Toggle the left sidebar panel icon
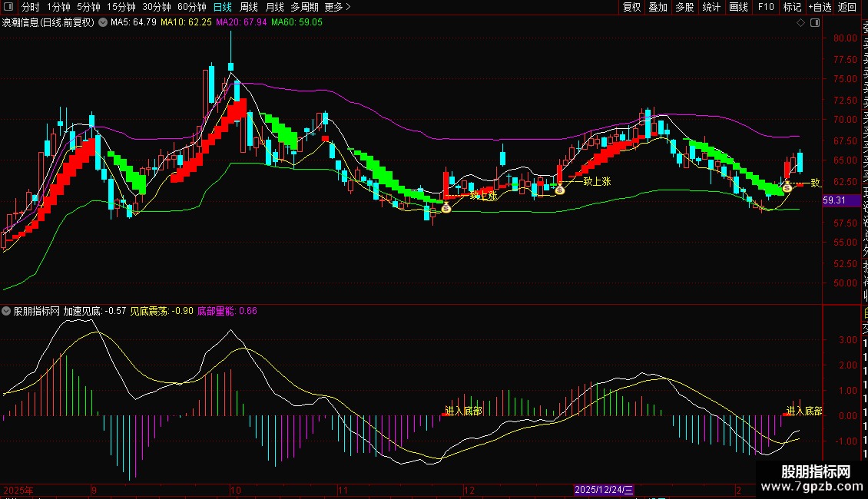The image size is (868, 499). 8,7
